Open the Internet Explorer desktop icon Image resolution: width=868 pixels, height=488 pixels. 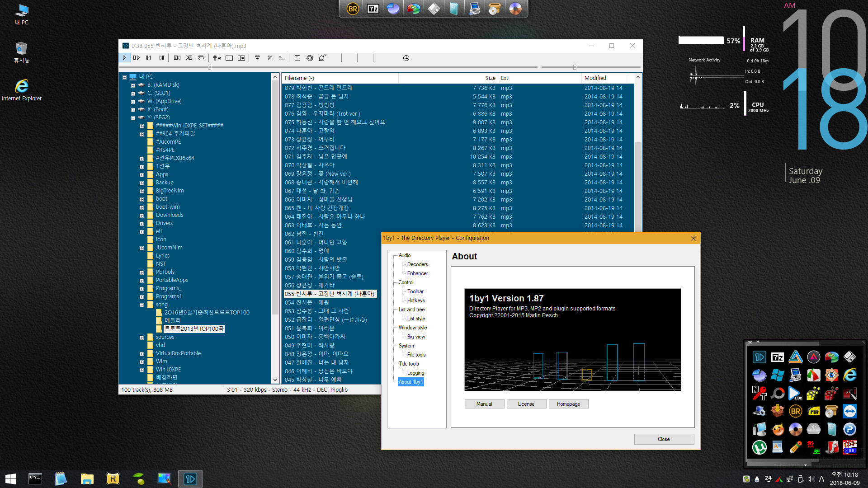(21, 89)
